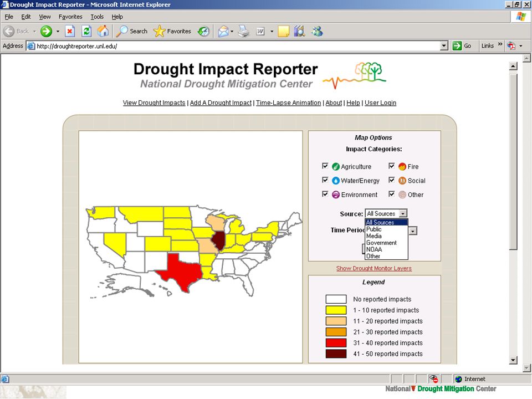Uncheck the Fire checkbox
Screen dimensions: 532x399
(x=392, y=166)
